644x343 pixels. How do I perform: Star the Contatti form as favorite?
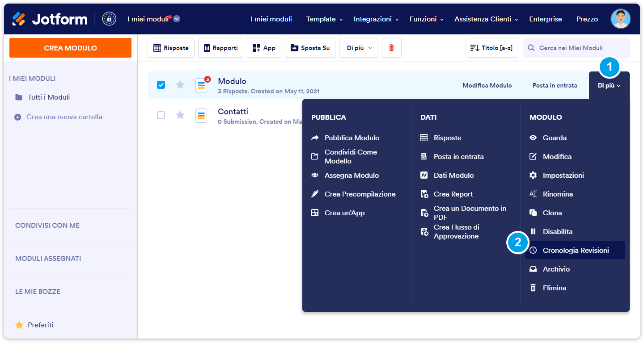pos(180,115)
